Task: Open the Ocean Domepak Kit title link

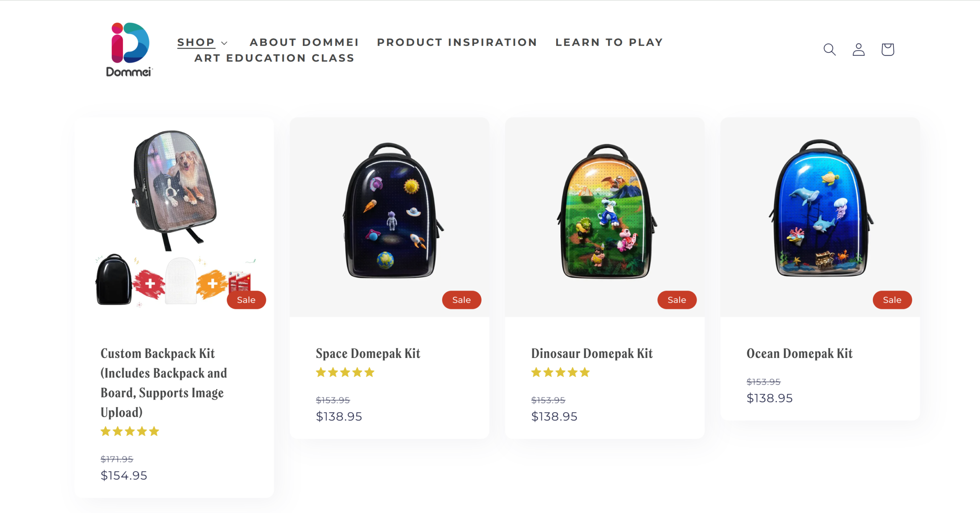Action: (x=799, y=353)
